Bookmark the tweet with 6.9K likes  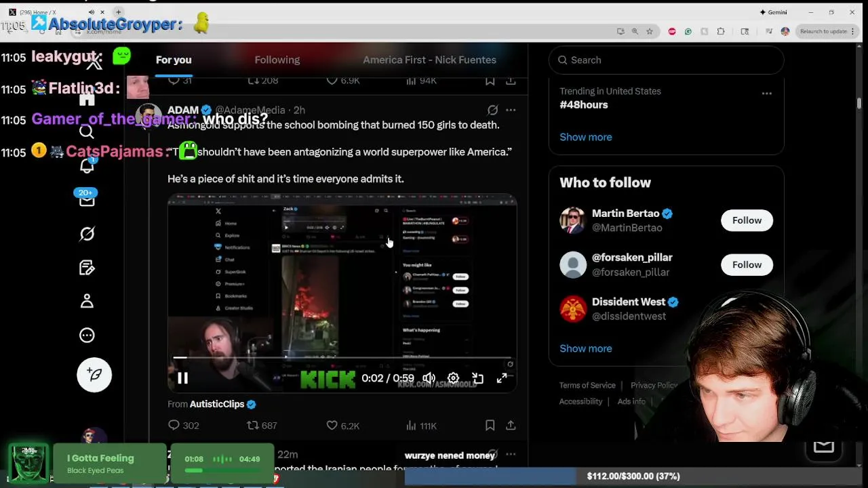pos(490,81)
